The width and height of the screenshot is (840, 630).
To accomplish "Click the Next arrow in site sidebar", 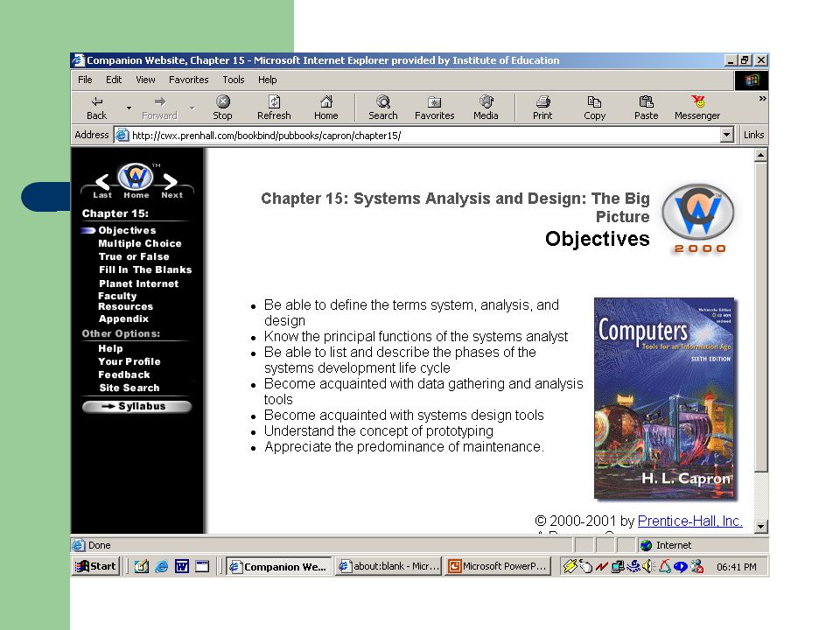I will (x=171, y=182).
